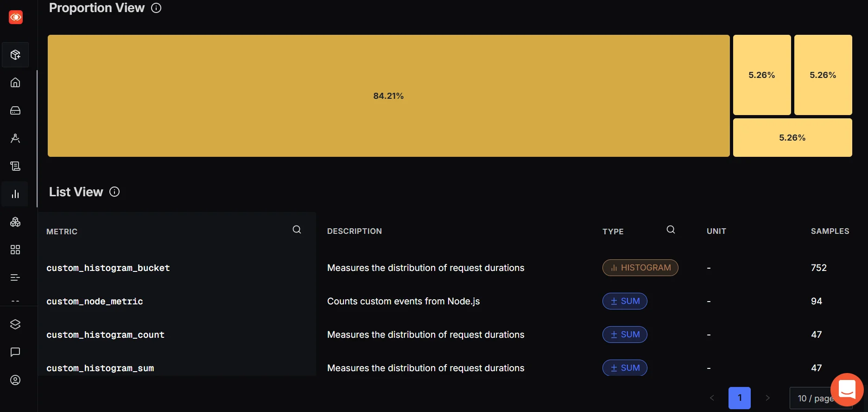
Task: Click the chat bubble icon in the sidebar
Action: (x=15, y=352)
